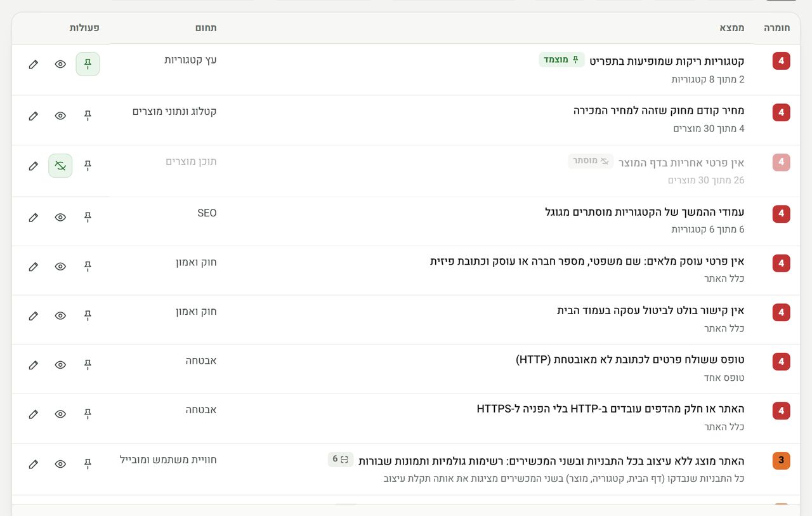Edit "טופס ששולח פרטים לכתובת לא מאובטחת"
The height and width of the screenshot is (516, 812).
click(34, 365)
